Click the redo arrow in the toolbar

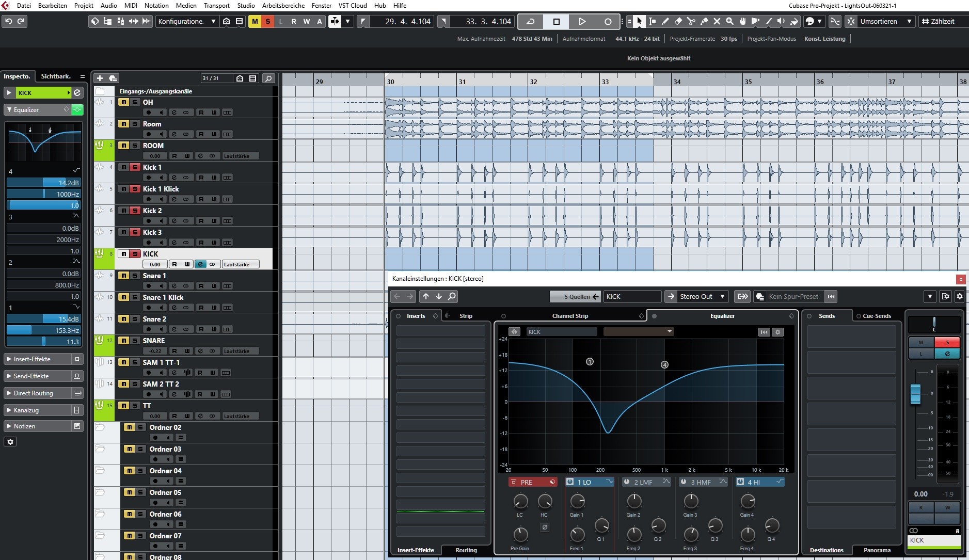[21, 21]
